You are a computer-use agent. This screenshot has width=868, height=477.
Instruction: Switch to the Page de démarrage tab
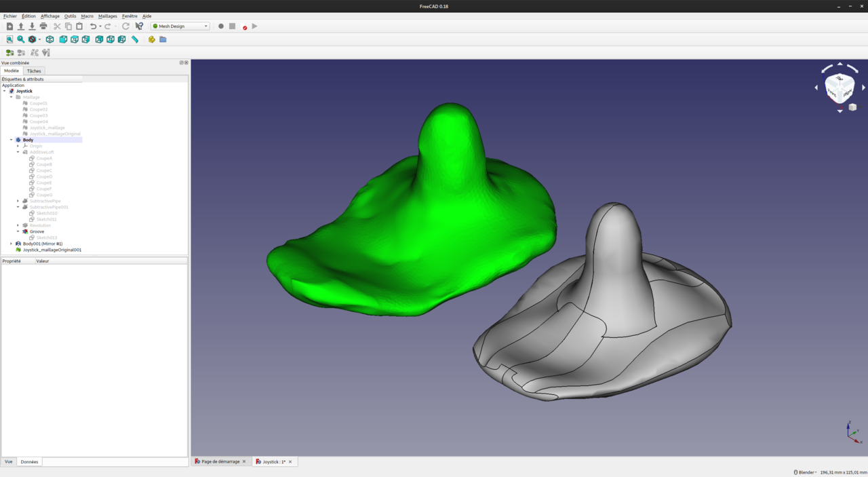[x=220, y=461]
